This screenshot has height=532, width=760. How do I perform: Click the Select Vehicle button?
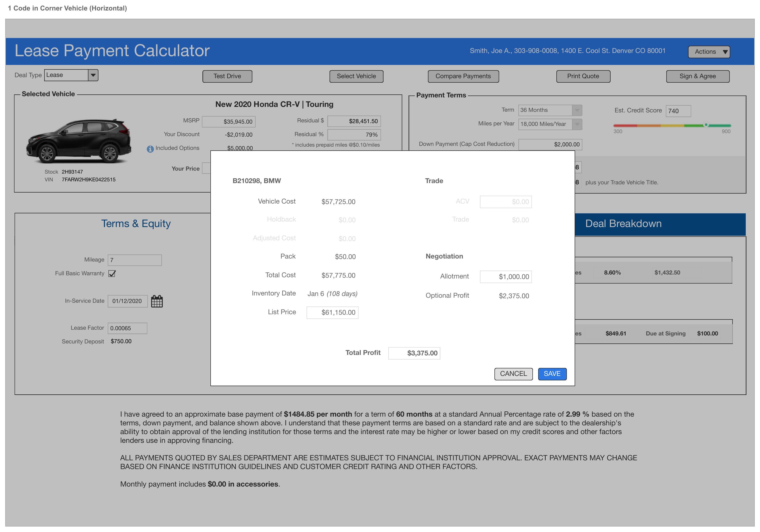click(356, 76)
